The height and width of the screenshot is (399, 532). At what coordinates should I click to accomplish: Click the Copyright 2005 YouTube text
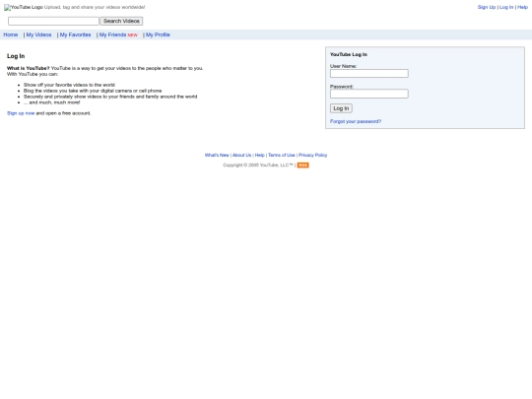(258, 166)
